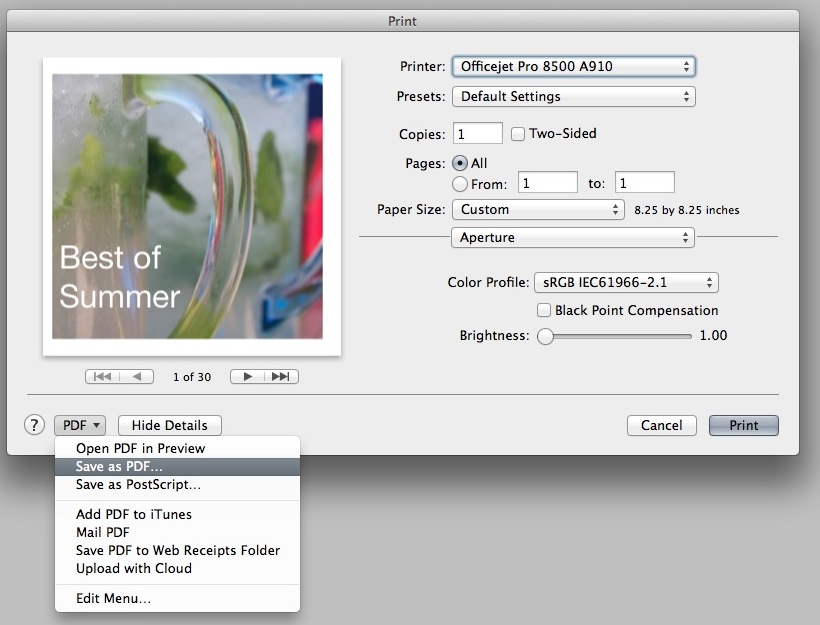Open the Paper Size dropdown

[538, 210]
